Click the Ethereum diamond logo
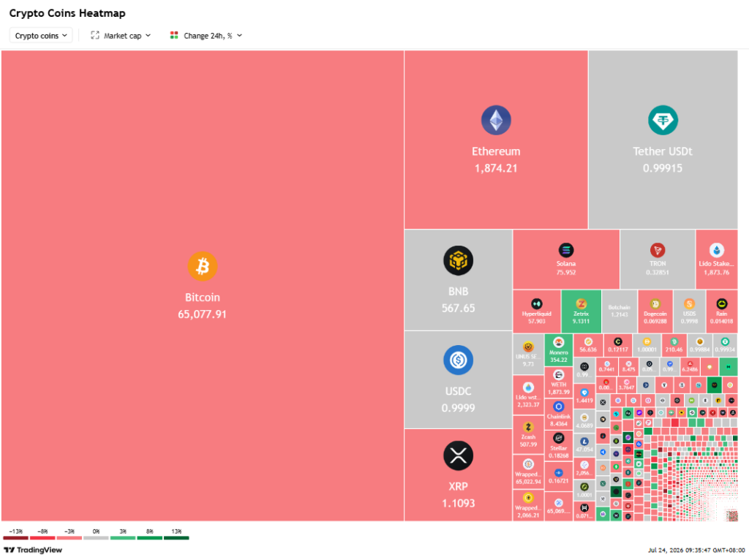Image resolution: width=749 pixels, height=560 pixels. 496,120
